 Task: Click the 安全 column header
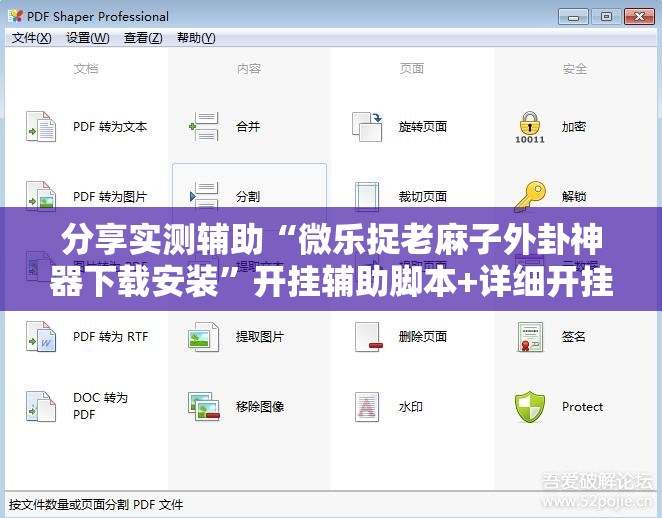pyautogui.click(x=575, y=68)
